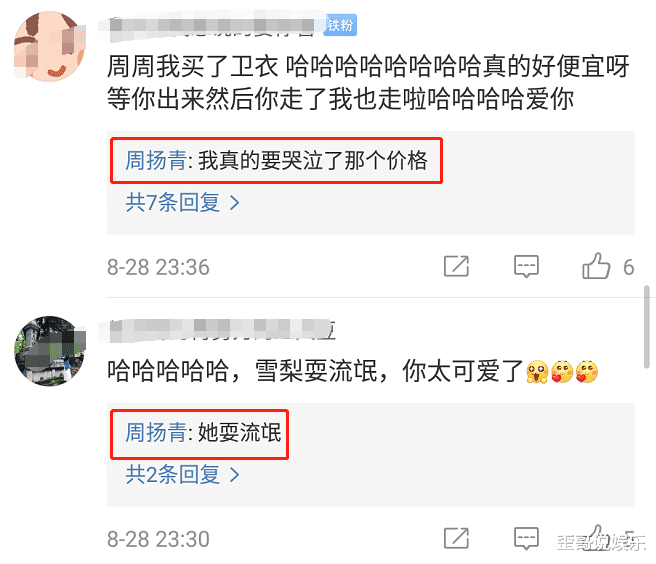Click the scrollbar handle on right edge
656x564 pixels.
point(647,327)
